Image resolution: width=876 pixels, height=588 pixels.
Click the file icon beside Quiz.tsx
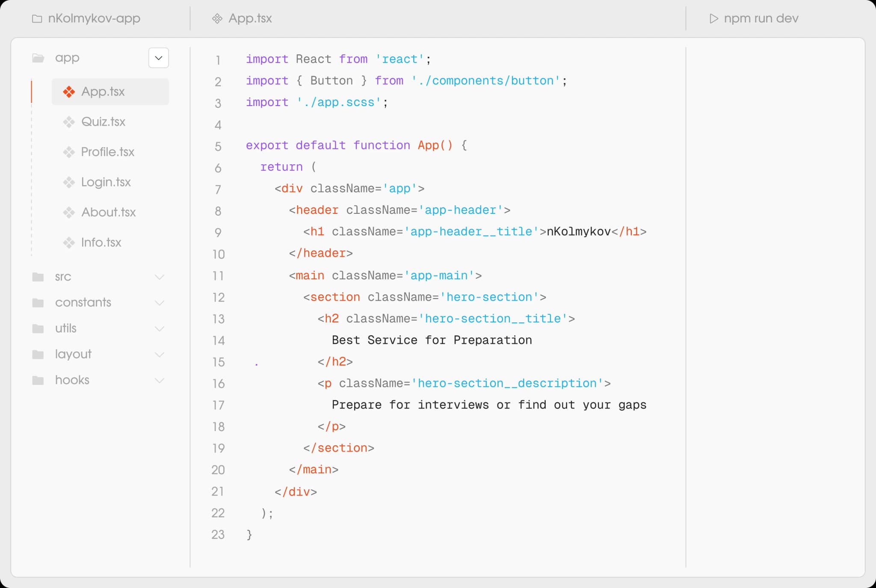coord(69,122)
